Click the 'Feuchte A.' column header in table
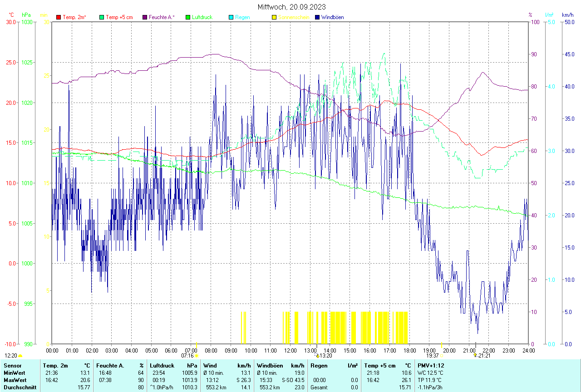Screen dimensions: 581x392 coord(110,365)
